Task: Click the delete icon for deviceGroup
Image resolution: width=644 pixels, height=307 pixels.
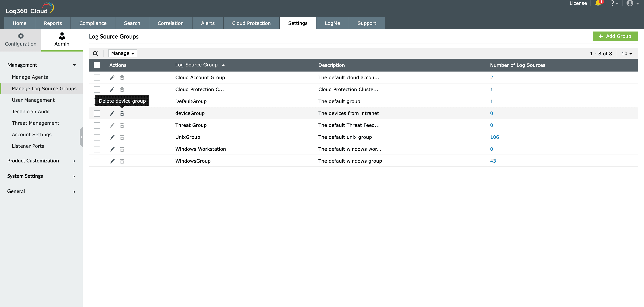Action: coord(122,113)
